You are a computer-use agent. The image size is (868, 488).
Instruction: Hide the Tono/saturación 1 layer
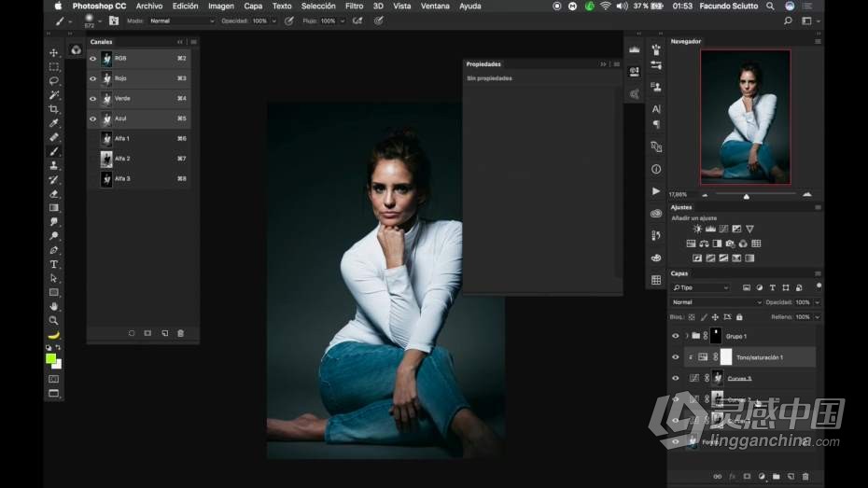tap(676, 357)
